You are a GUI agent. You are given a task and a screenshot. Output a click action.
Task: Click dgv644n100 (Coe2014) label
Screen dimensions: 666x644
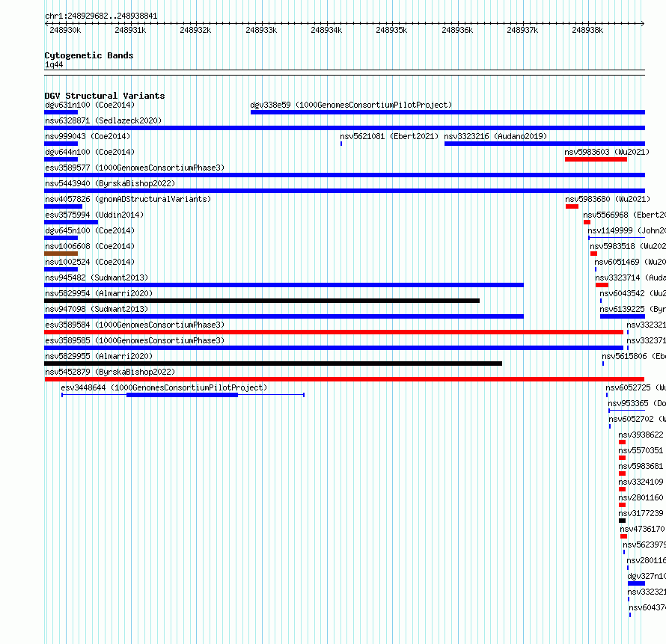coord(90,152)
